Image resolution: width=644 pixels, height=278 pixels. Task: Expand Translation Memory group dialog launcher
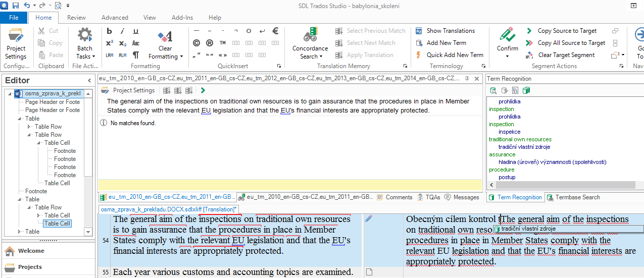pyautogui.click(x=405, y=66)
